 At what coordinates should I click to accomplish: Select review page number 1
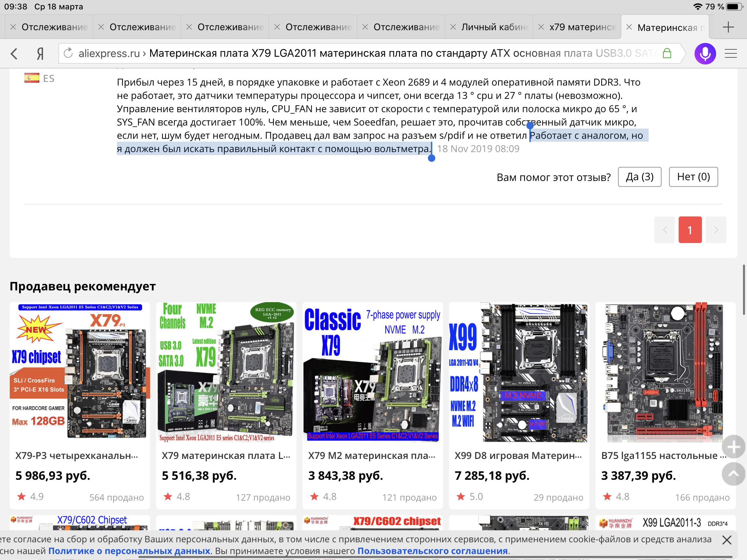690,230
